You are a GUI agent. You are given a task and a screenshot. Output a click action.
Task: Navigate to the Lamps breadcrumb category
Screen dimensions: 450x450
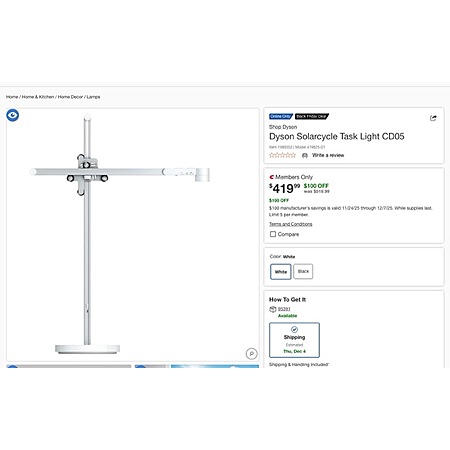pos(93,97)
